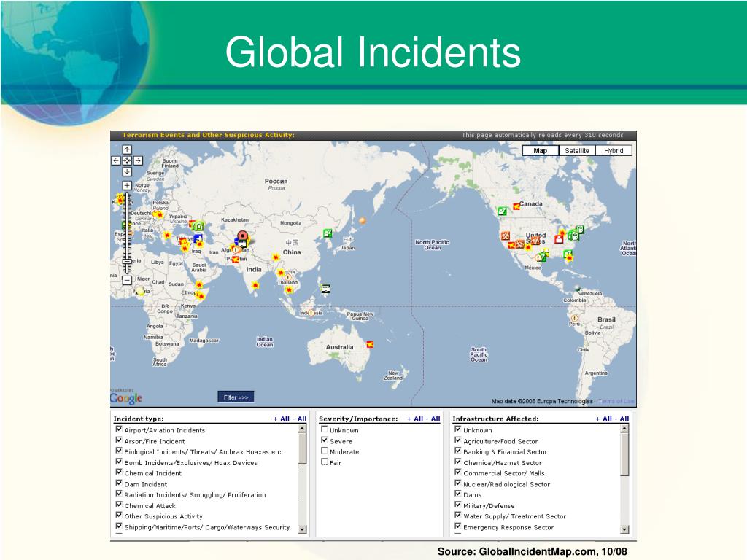Zoom in with the plus button

click(x=127, y=185)
